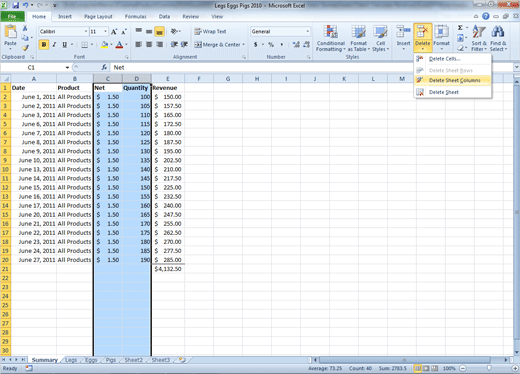The width and height of the screenshot is (520, 374).
Task: Toggle Bold formatting
Action: 44,45
